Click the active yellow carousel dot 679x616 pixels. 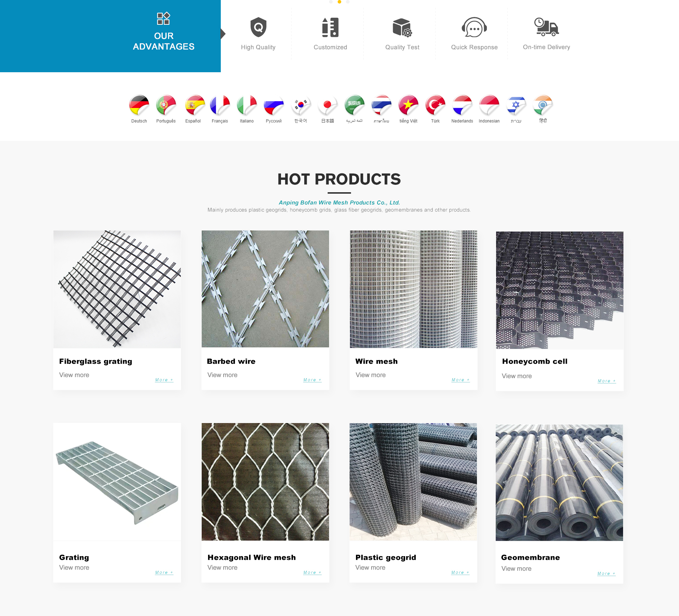(339, 2)
